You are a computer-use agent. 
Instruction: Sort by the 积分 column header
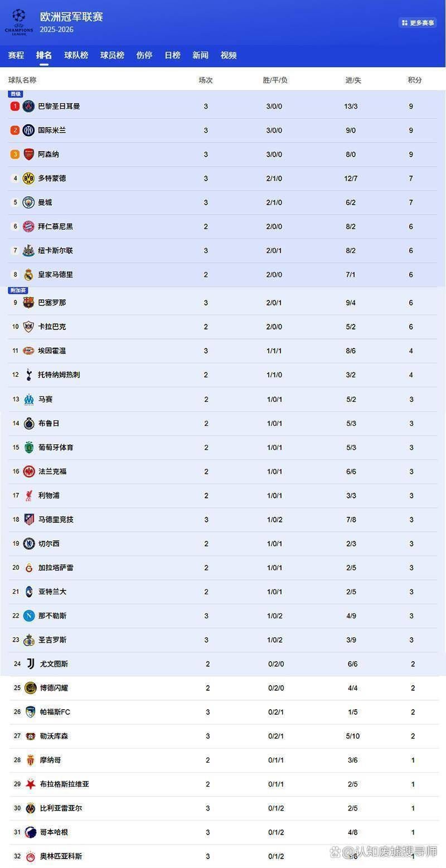pyautogui.click(x=415, y=80)
